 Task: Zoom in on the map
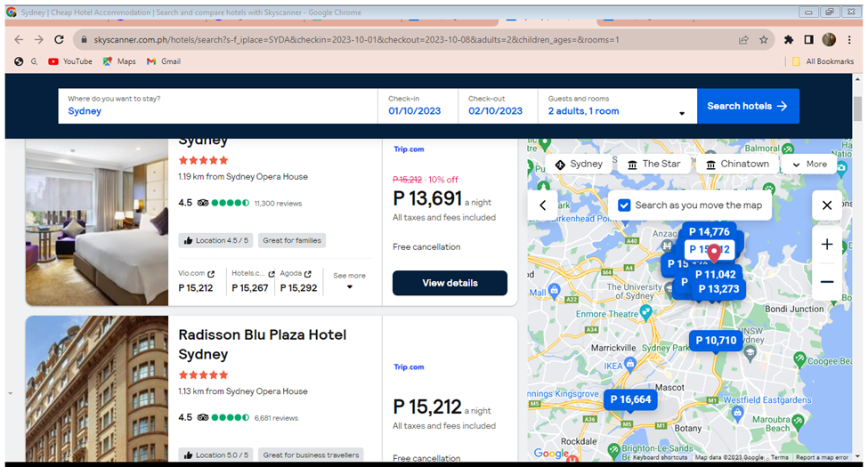click(826, 245)
